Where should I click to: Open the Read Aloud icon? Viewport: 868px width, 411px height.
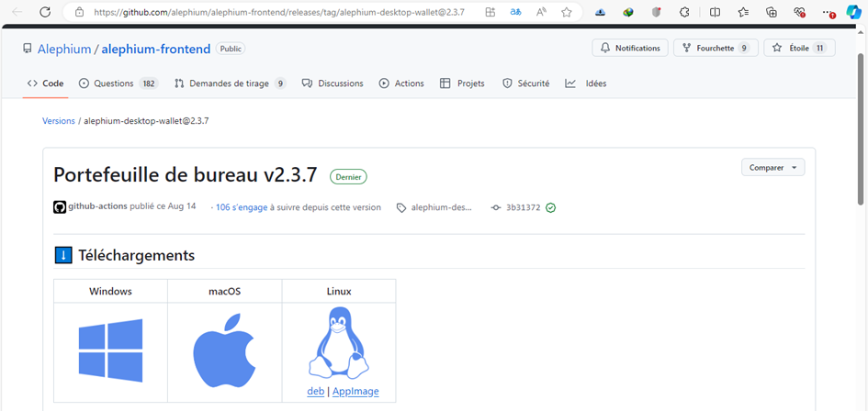pos(542,12)
